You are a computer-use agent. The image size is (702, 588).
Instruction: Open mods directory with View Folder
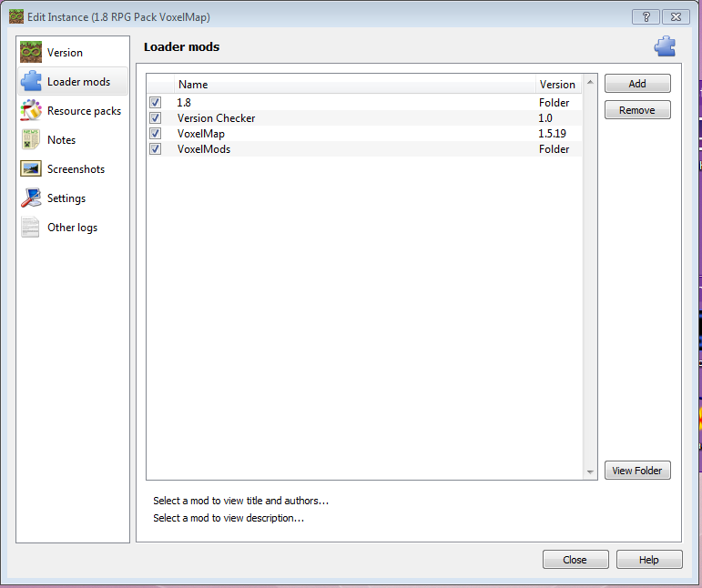pyautogui.click(x=637, y=471)
